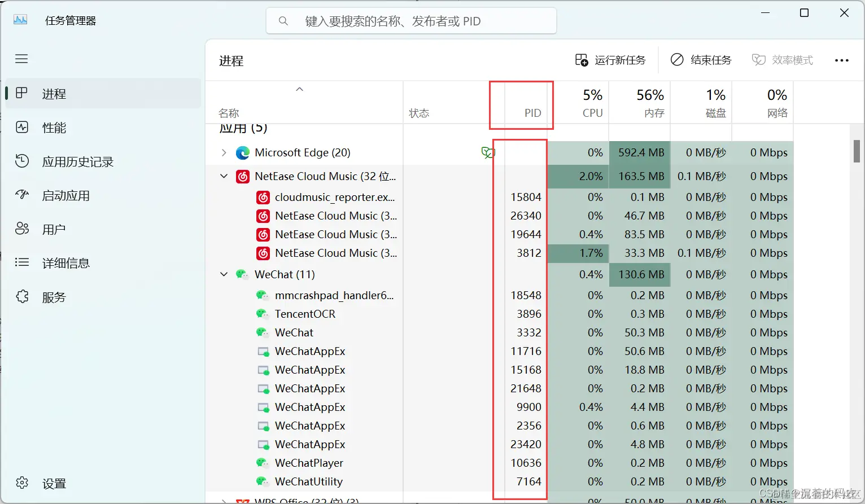This screenshot has height=504, width=865.
Task: Open the 进程 tab in sidebar
Action: [x=103, y=94]
